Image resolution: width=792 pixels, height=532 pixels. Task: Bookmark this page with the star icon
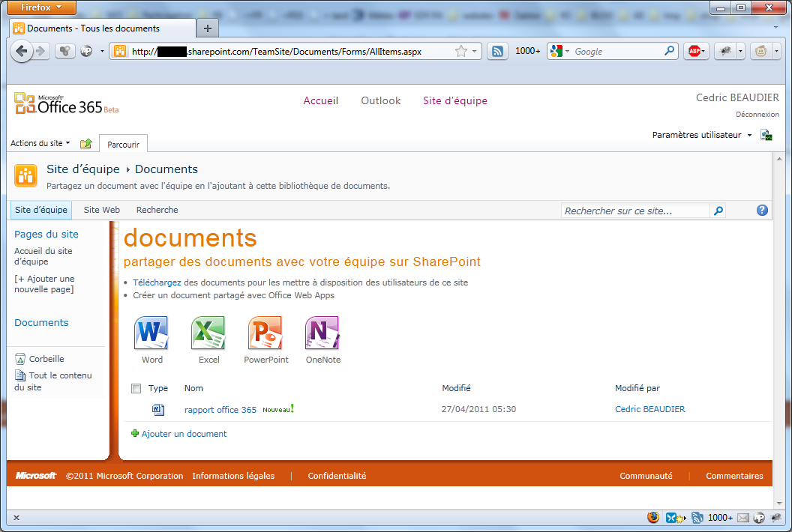tap(460, 51)
